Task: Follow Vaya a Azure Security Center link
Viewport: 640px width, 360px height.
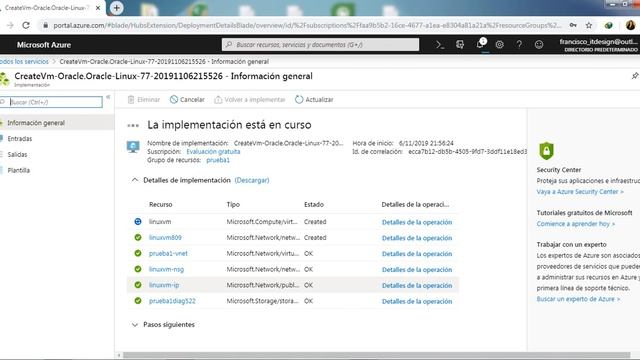Action: tap(580, 192)
